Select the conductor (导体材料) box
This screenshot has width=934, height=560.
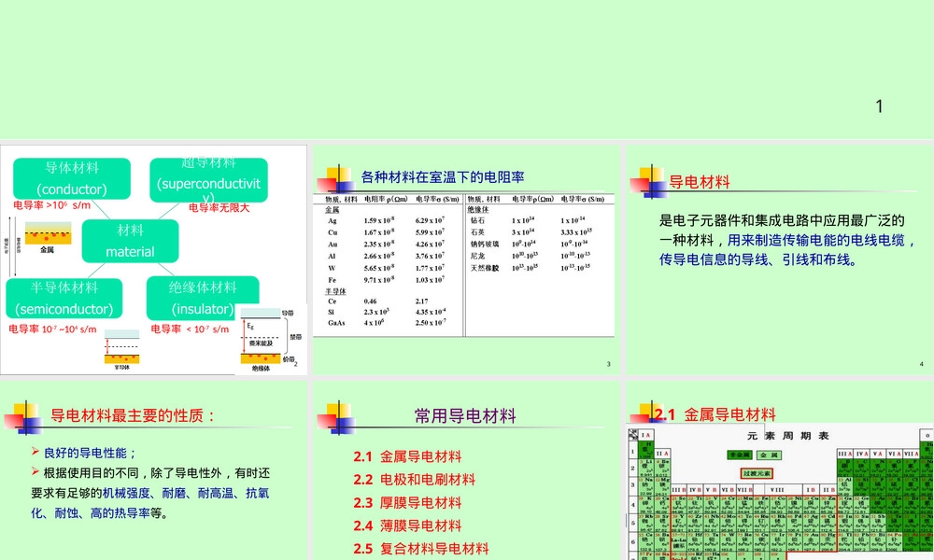(72, 178)
